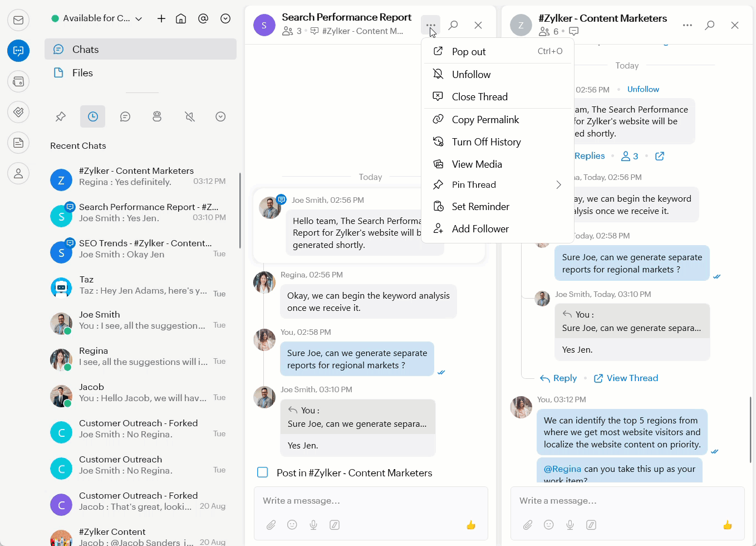
Task: Choose Copy Permalink from the menu
Action: (498, 119)
